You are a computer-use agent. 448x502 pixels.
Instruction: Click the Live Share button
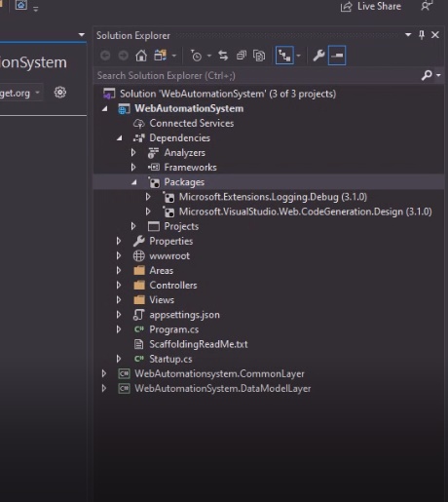point(371,7)
